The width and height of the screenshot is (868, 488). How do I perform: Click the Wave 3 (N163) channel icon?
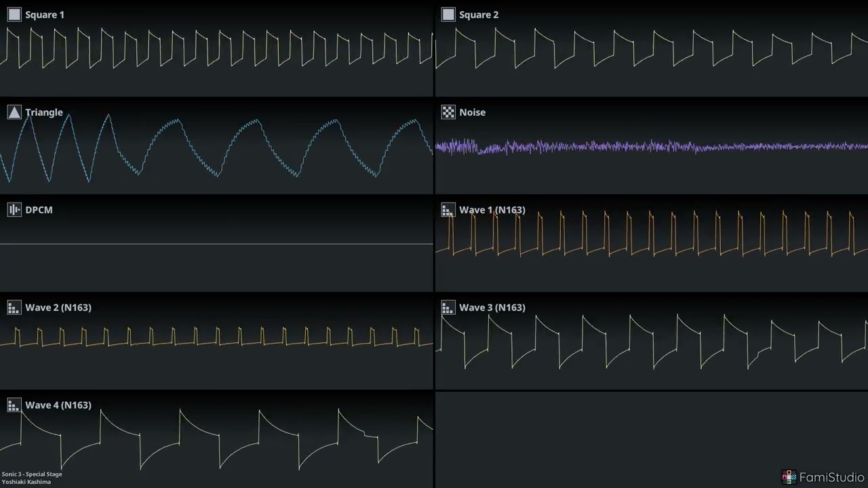[448, 308]
